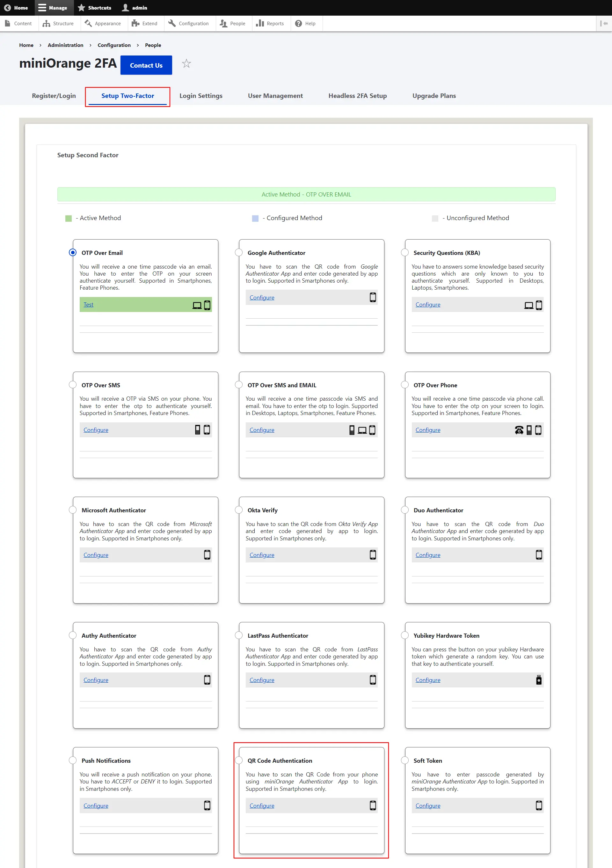Open the Register/Login tab

pyautogui.click(x=54, y=96)
